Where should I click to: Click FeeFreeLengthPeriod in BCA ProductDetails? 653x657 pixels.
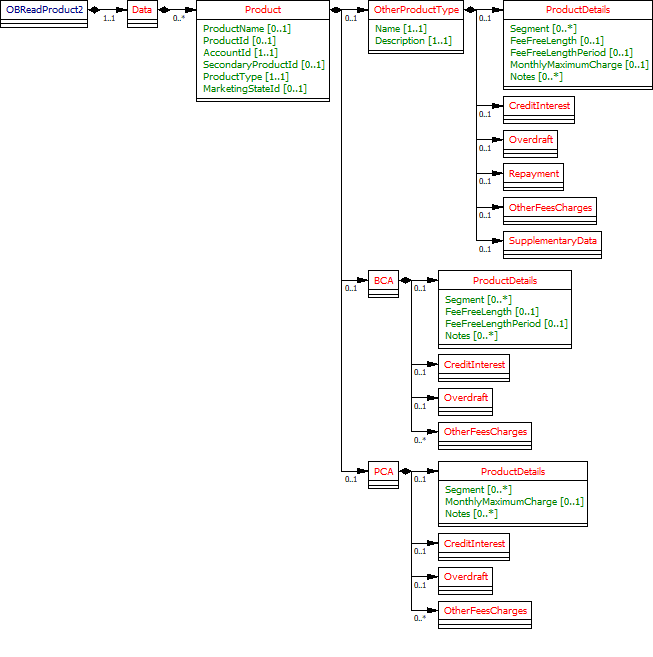point(506,323)
